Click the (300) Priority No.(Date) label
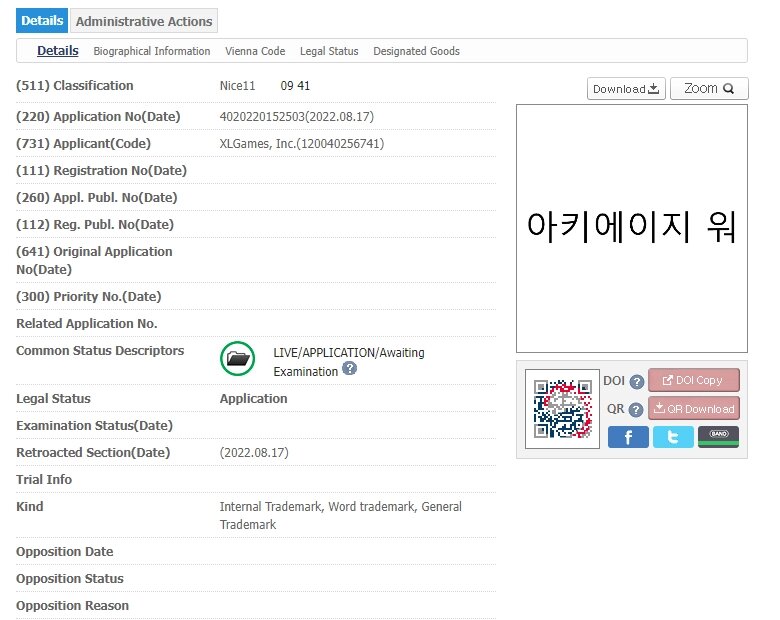Image resolution: width=780 pixels, height=620 pixels. 89,297
